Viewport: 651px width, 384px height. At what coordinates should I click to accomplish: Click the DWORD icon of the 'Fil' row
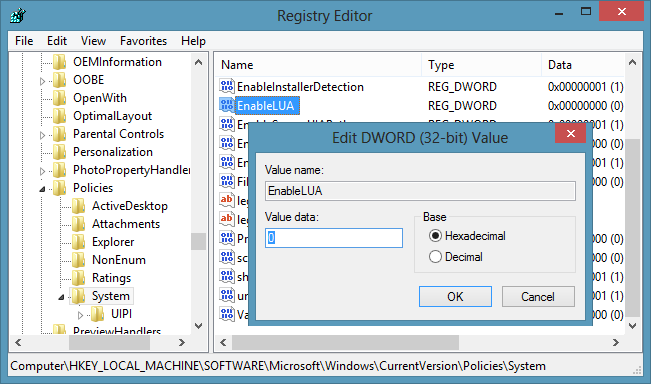click(227, 181)
